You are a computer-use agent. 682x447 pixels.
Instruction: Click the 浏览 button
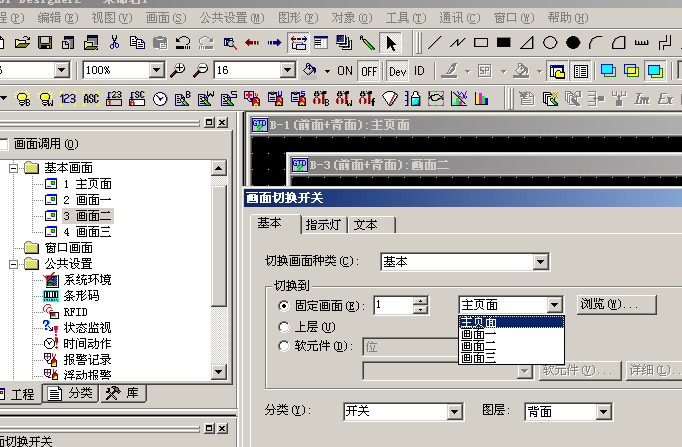[615, 304]
